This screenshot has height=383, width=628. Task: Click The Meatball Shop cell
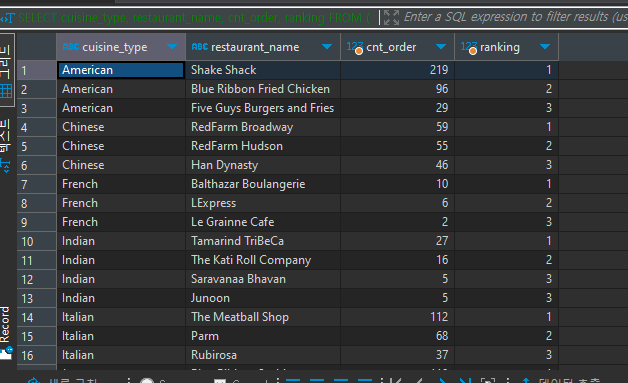pos(263,317)
